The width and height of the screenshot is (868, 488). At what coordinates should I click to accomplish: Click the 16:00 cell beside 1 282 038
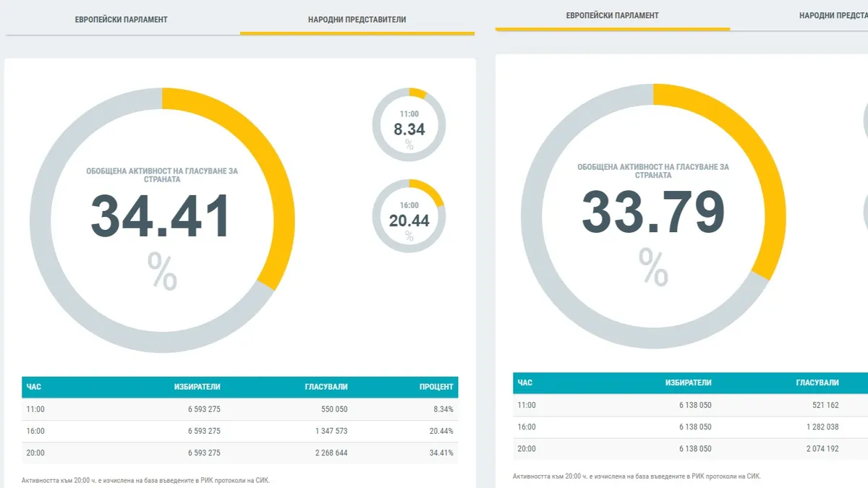[x=527, y=427]
